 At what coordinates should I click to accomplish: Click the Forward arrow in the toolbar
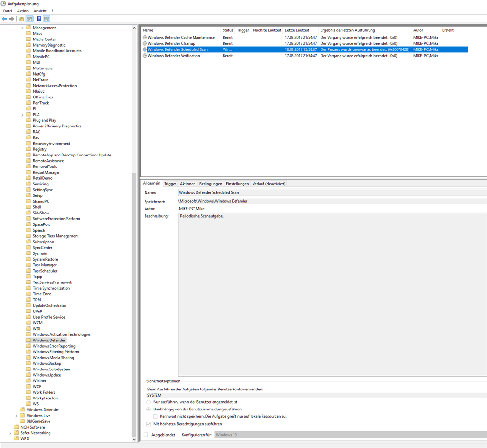coord(12,19)
